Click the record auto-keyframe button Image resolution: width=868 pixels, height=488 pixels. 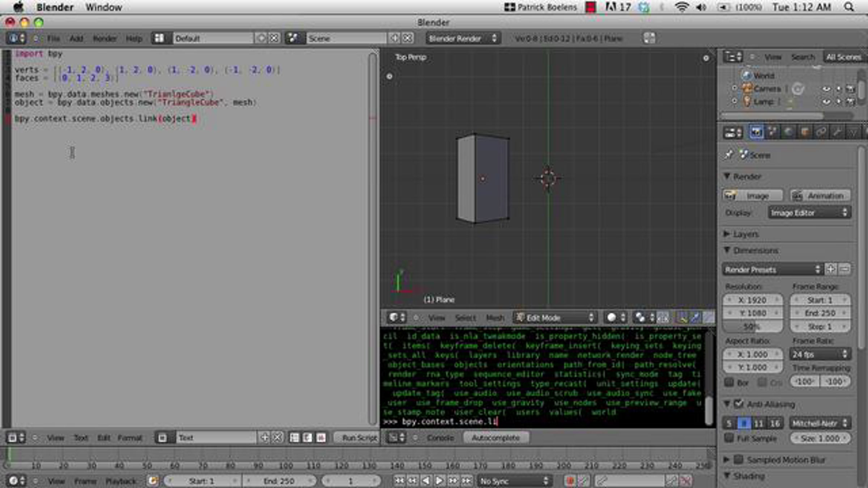570,481
